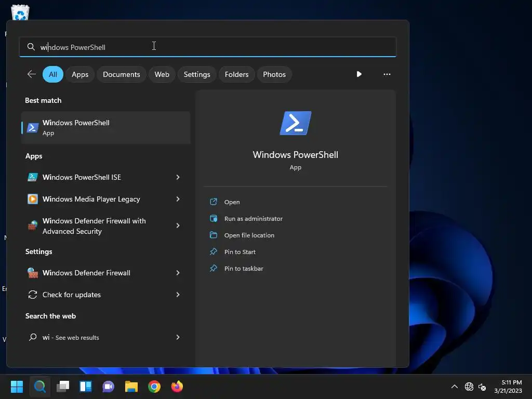This screenshot has width=532, height=399.
Task: Click the Pin to taskbar pin icon
Action: tap(214, 268)
